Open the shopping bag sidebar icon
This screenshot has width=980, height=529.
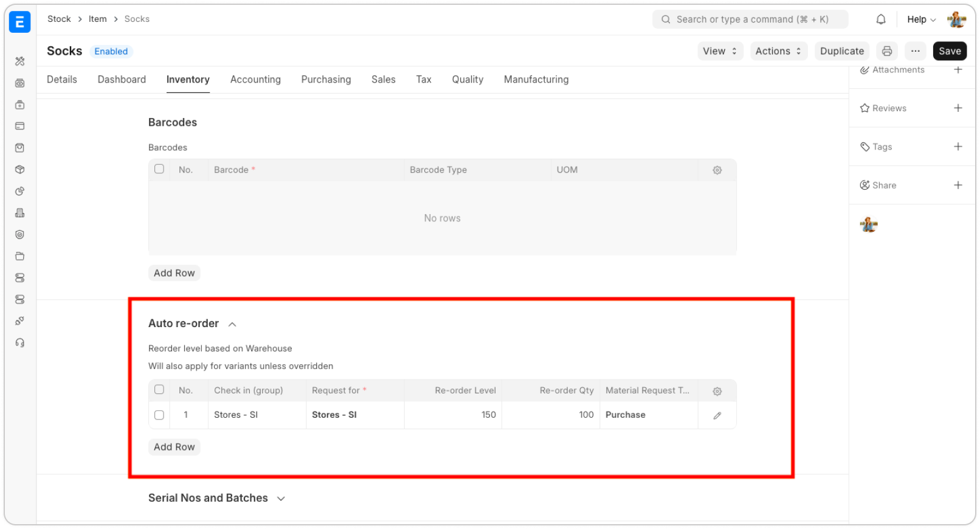click(x=20, y=148)
